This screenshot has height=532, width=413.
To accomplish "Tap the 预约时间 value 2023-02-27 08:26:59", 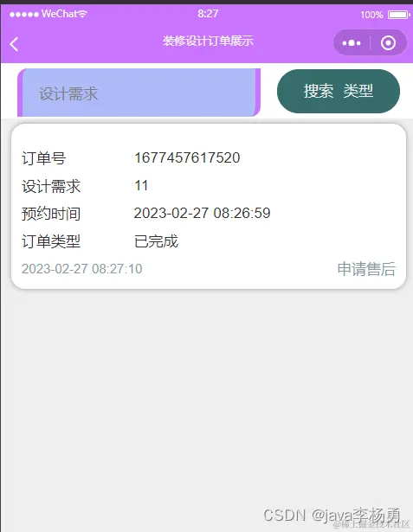I will coord(202,214).
